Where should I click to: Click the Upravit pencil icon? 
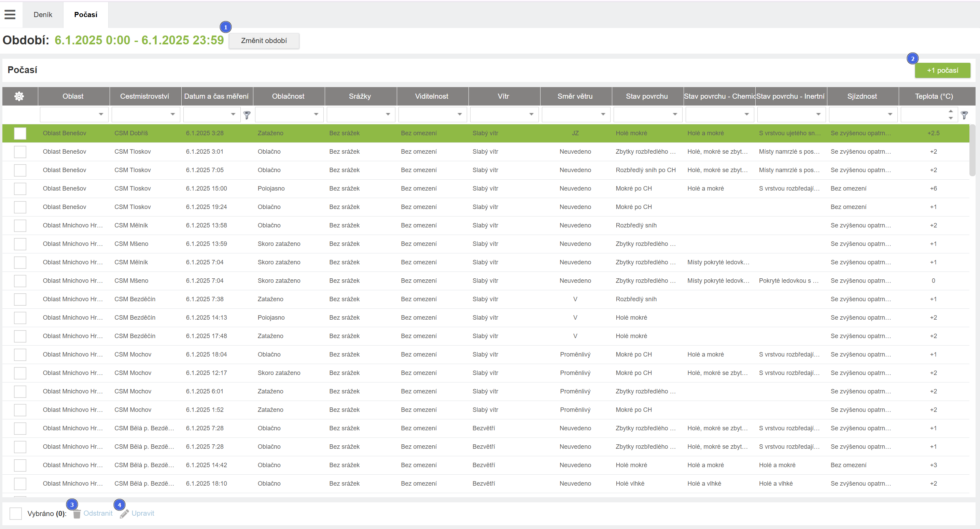(x=124, y=514)
